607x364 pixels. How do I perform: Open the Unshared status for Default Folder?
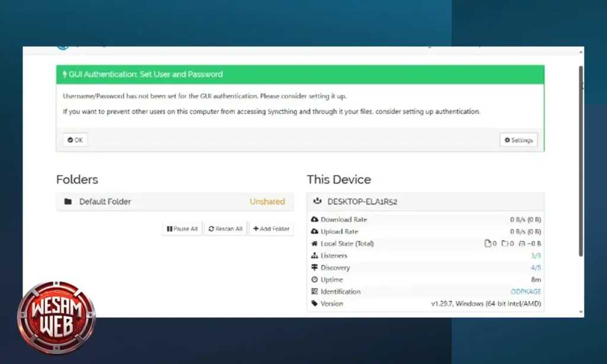pos(267,202)
